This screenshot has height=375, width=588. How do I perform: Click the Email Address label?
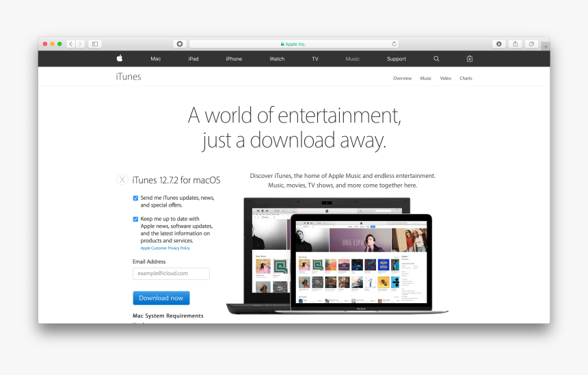149,261
